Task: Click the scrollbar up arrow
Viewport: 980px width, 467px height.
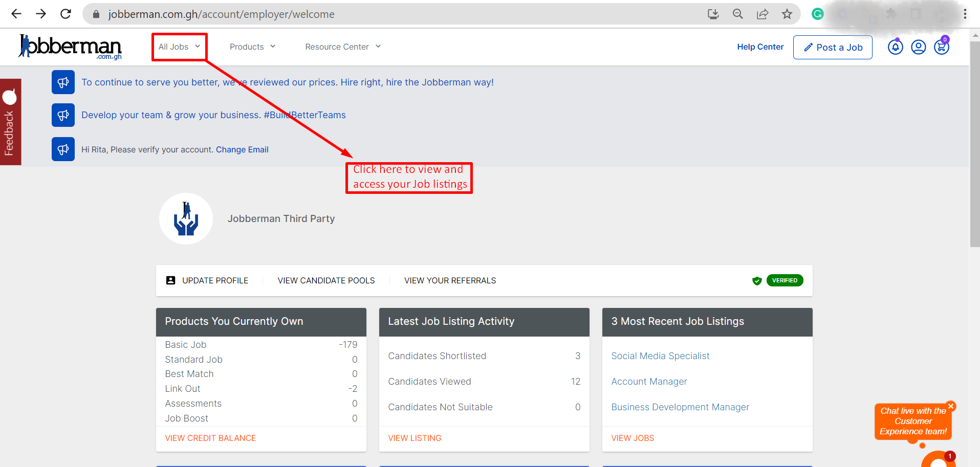Action: point(975,35)
